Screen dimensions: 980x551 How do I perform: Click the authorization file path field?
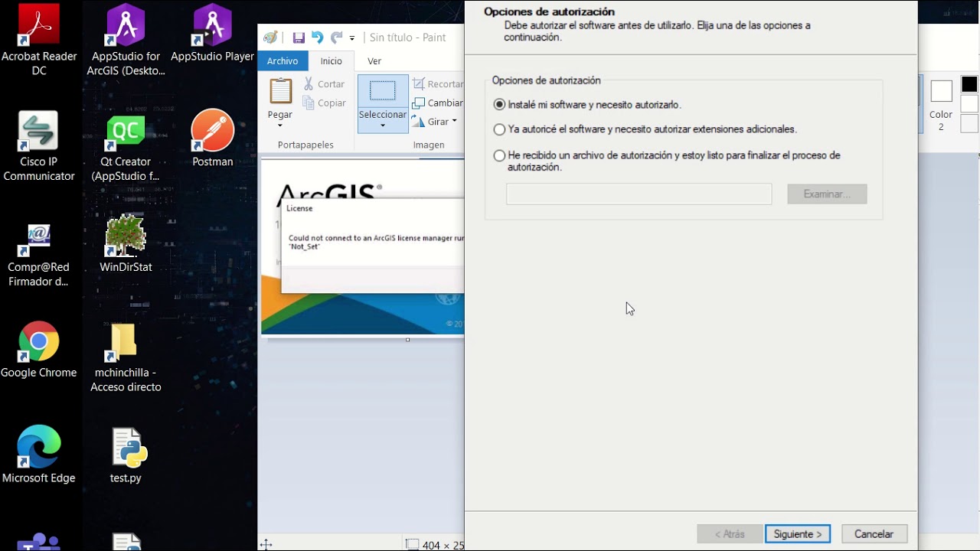[x=639, y=194]
